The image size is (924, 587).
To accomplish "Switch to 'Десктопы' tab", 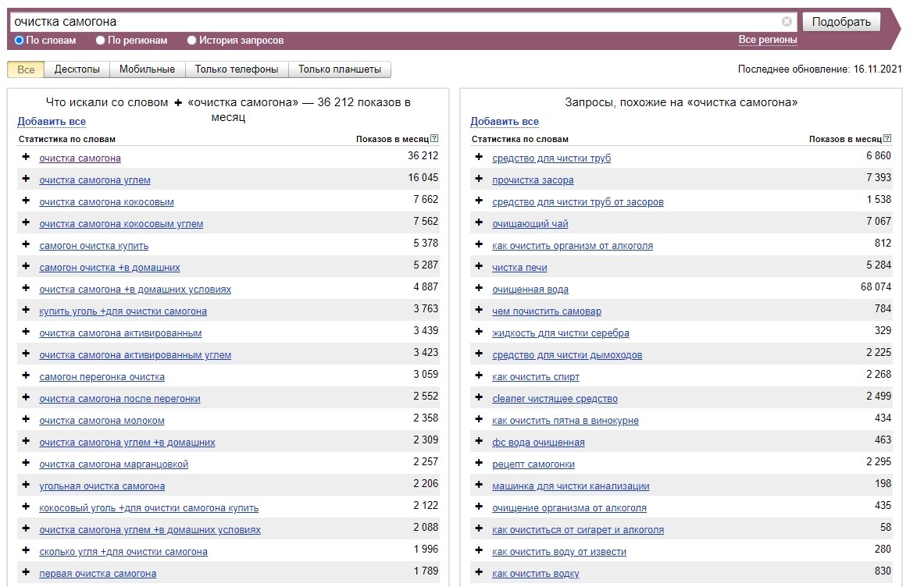I will 77,69.
